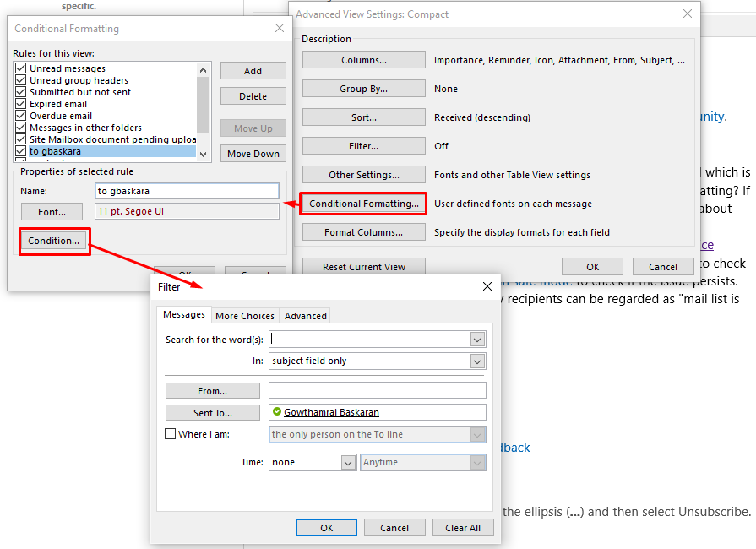Screen dimensions: 756x549
Task: Click Cancel in Advanced View Settings
Action: click(663, 267)
